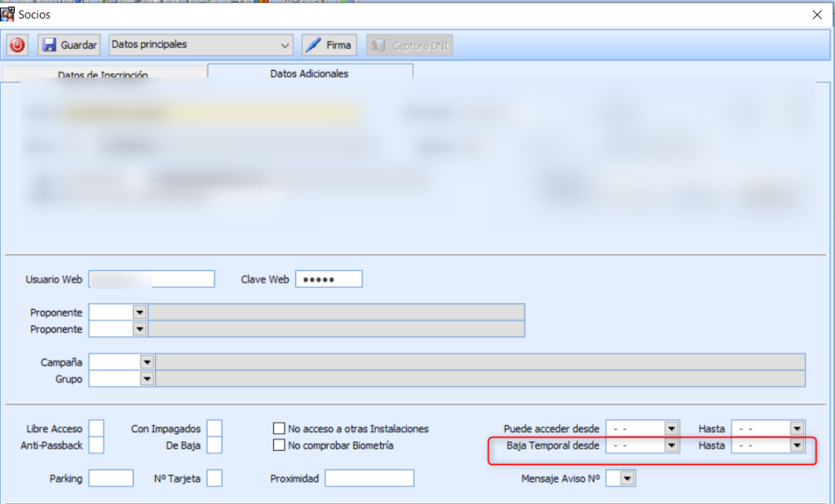The width and height of the screenshot is (835, 504).
Task: Expand the Campaña dropdown arrow
Action: click(x=147, y=361)
